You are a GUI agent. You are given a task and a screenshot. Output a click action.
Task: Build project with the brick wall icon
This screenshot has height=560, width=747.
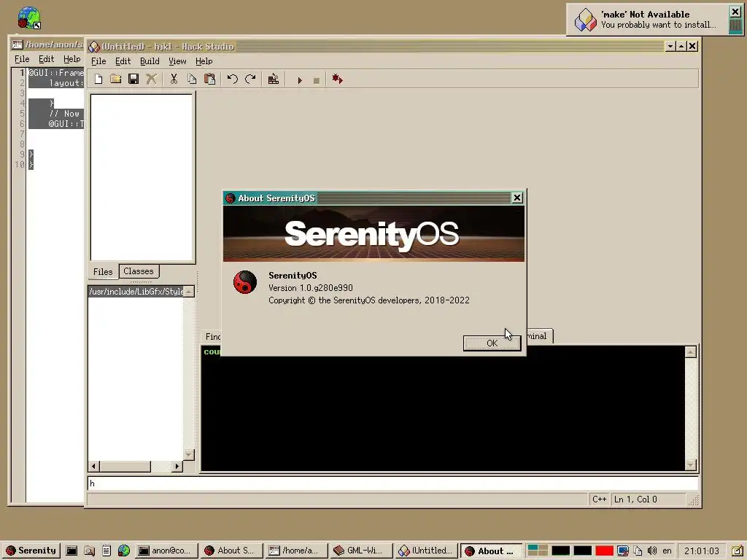[x=274, y=79]
